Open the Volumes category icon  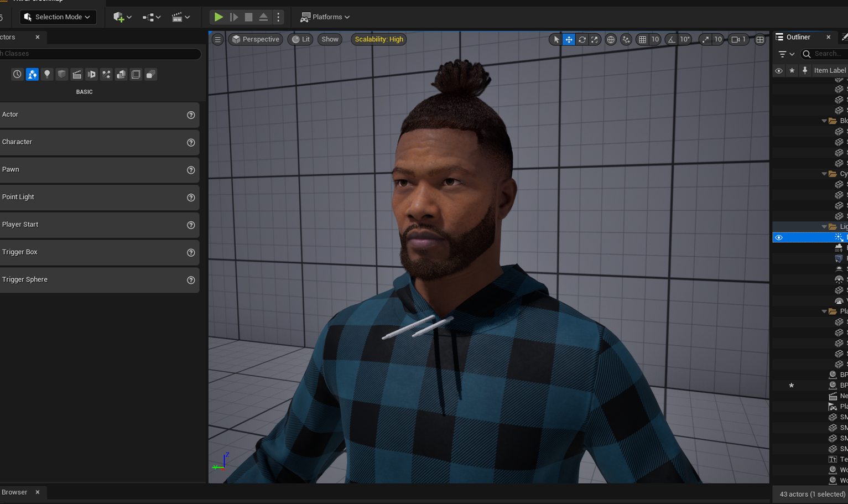click(136, 74)
